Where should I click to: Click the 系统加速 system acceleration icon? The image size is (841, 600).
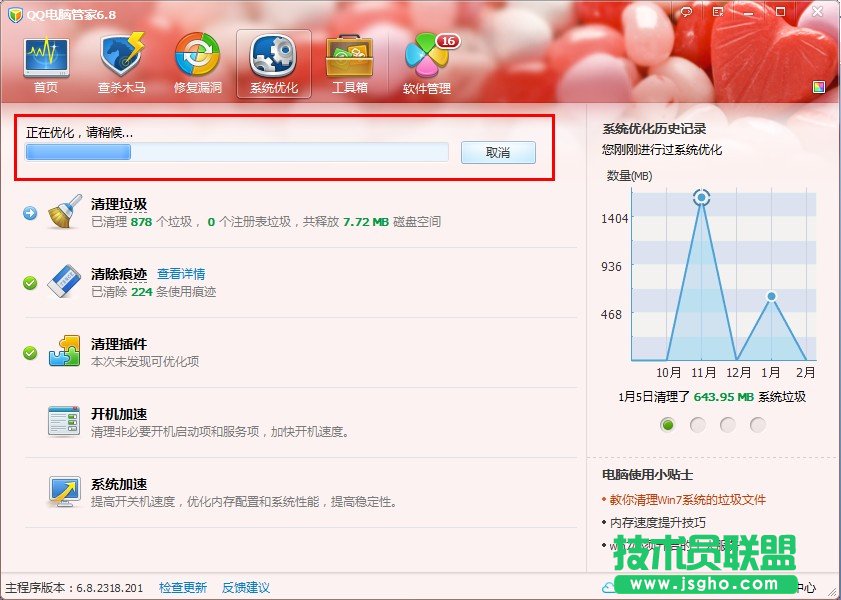tap(63, 492)
